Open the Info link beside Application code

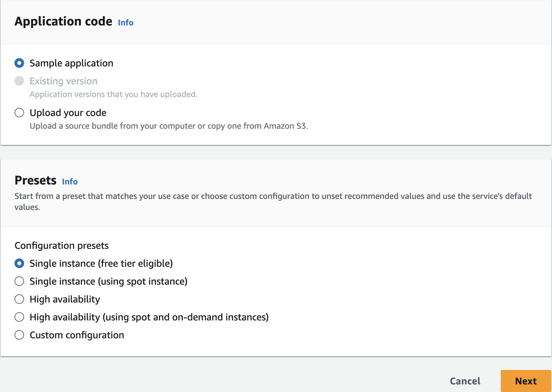(x=126, y=23)
